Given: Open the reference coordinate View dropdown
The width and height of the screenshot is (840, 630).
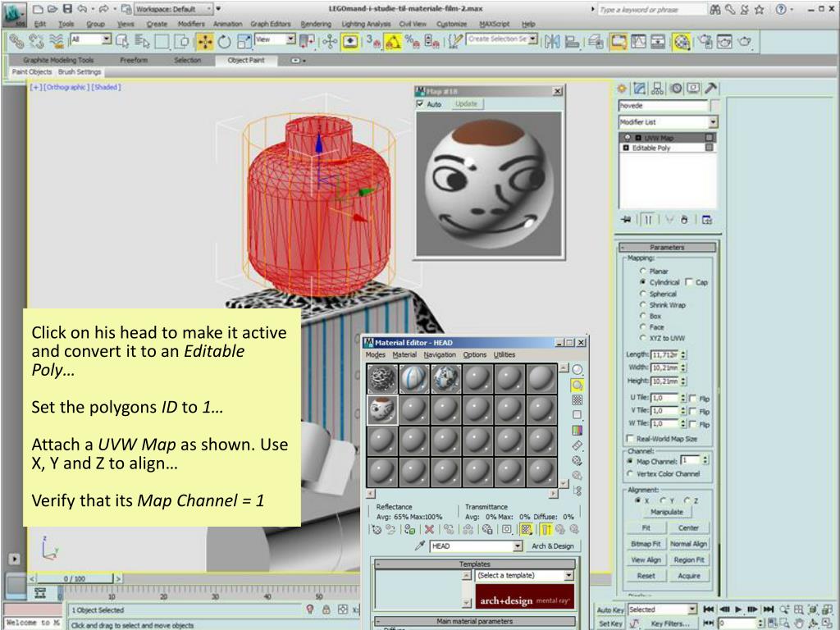Looking at the screenshot, I should (275, 39).
